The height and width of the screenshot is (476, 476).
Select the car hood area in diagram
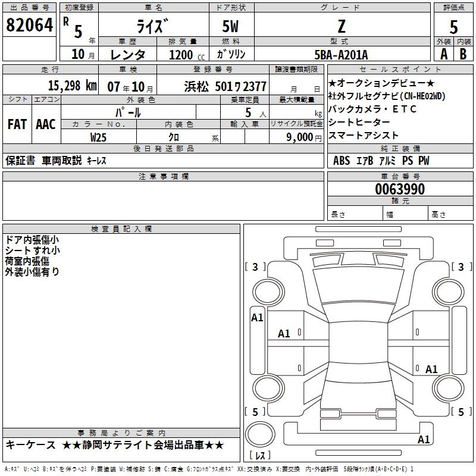(x=358, y=286)
